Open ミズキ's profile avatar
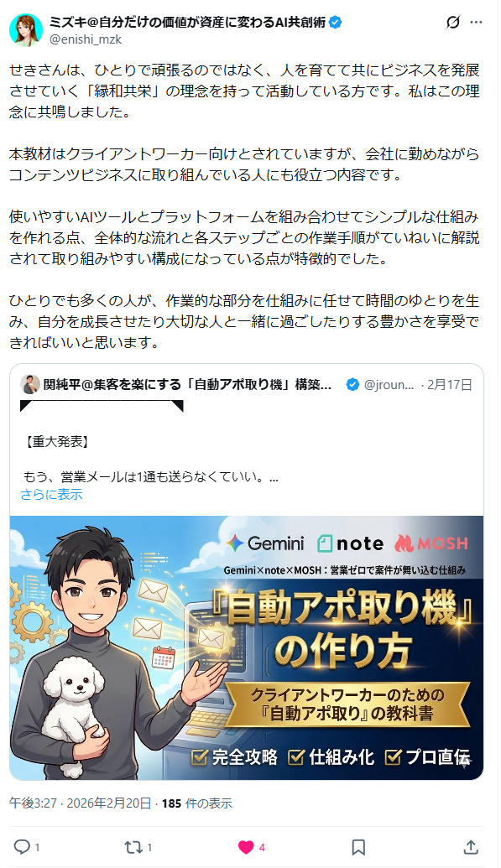The width and height of the screenshot is (501, 868). [26, 30]
